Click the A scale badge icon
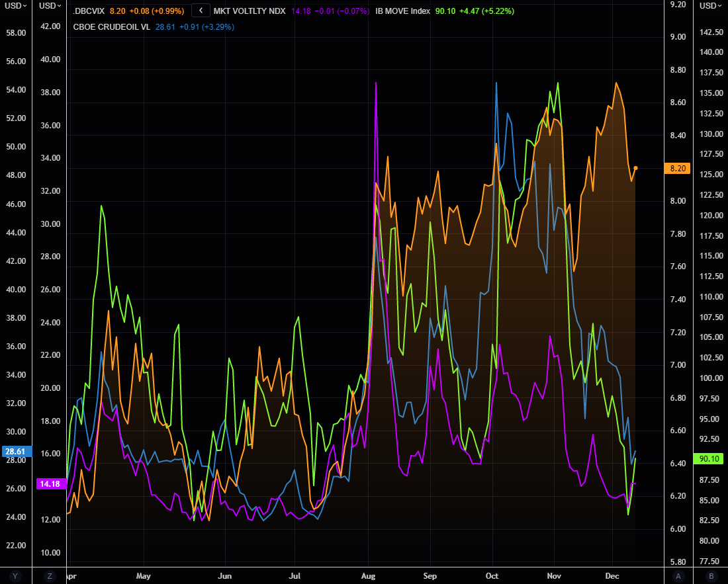 point(677,576)
